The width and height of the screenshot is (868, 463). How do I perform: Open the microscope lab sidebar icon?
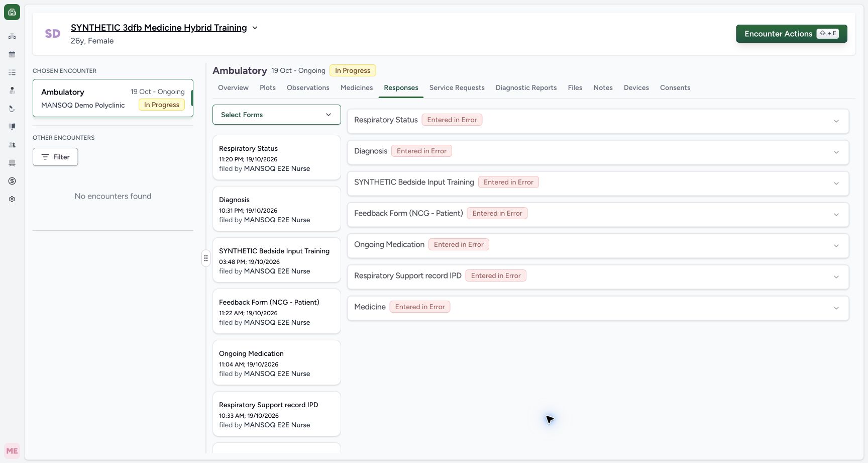click(x=12, y=109)
